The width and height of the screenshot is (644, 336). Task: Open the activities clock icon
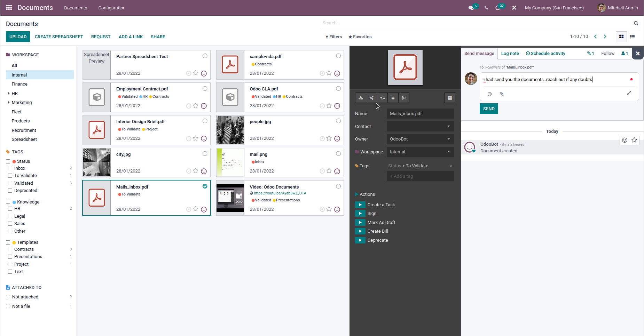tap(498, 8)
